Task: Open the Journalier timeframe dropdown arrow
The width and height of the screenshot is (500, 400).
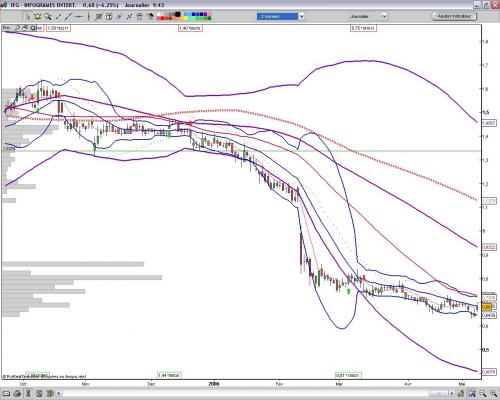Action: [x=384, y=16]
